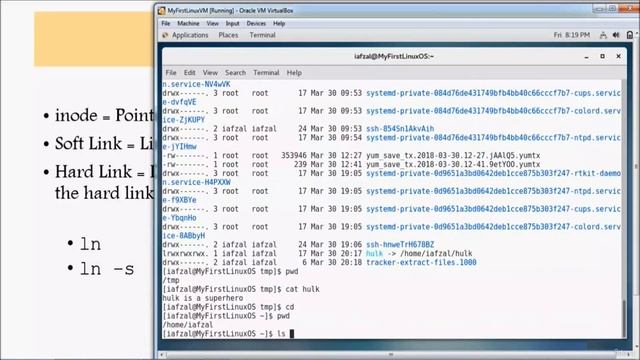Open the terminal window Help menu
The height and width of the screenshot is (360, 640).
pos(294,73)
